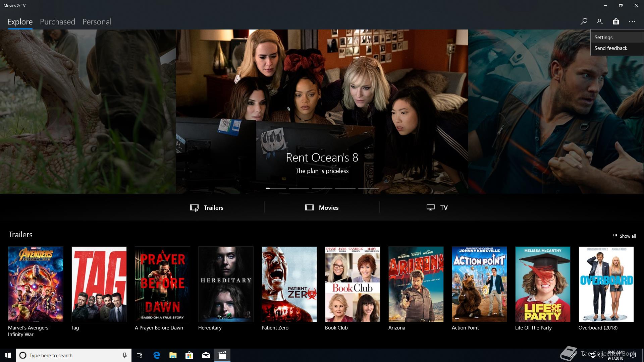Open the search magnifier icon
The image size is (644, 362).
coord(584,21)
